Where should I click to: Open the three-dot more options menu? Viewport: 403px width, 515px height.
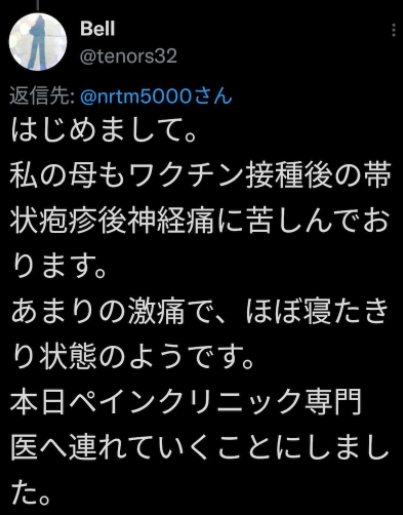[394, 30]
